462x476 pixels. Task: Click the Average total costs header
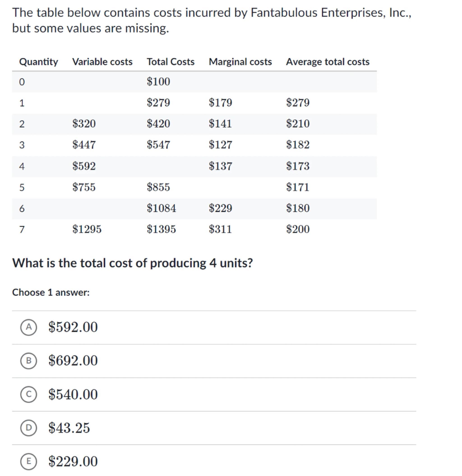point(328,62)
